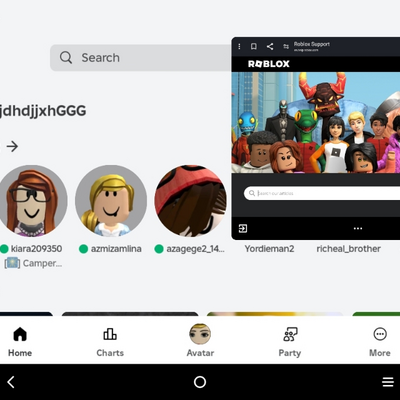Tap the magnifier icon in main Search bar
This screenshot has width=400, height=400.
coord(66,57)
